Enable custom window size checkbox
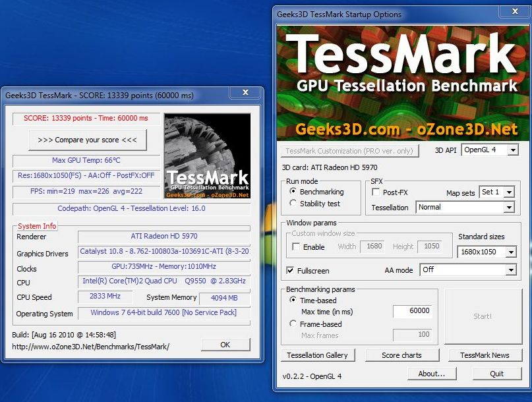Viewport: 532px width, 402px height. pyautogui.click(x=296, y=246)
